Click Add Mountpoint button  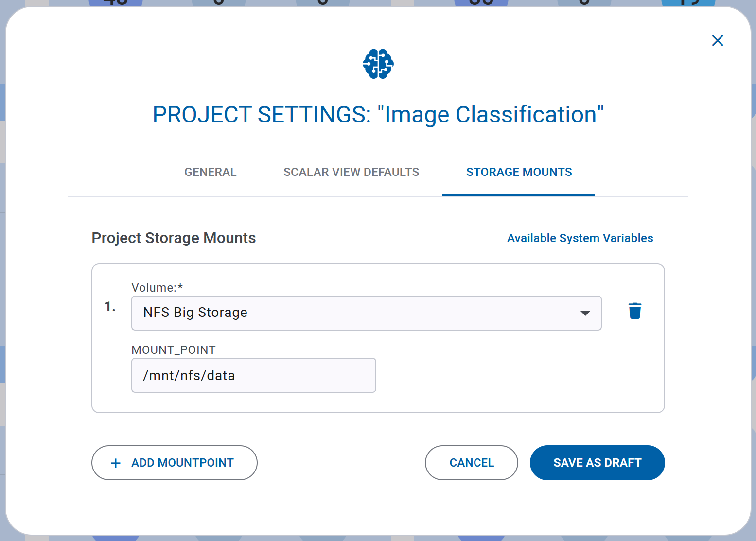(x=175, y=463)
